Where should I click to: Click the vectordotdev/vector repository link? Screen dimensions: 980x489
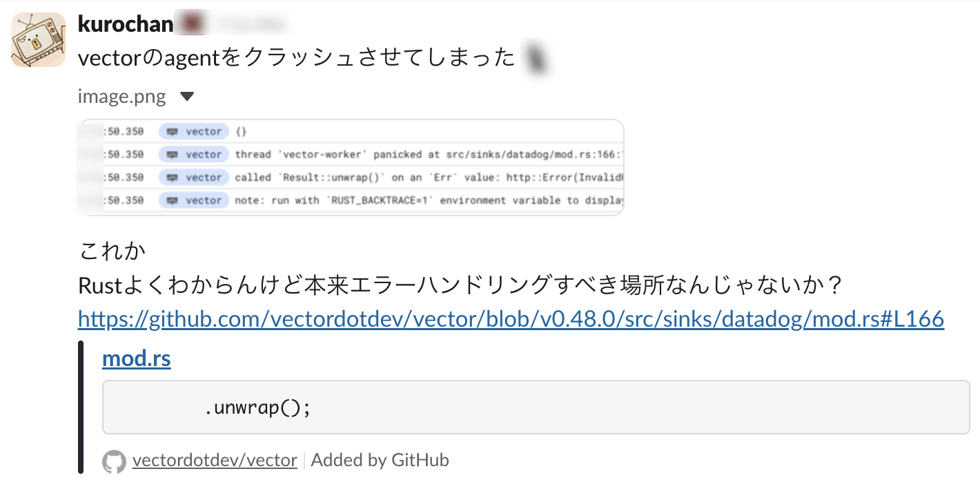click(214, 460)
